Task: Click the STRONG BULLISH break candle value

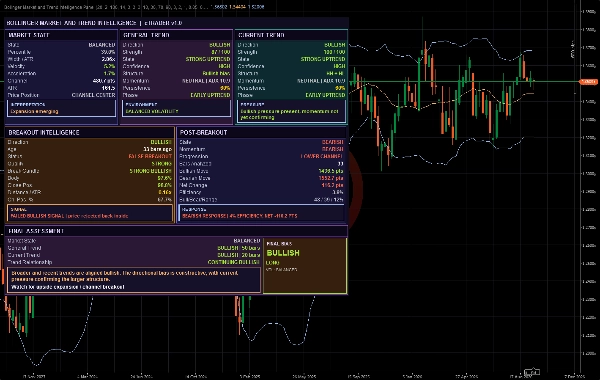Action: pos(150,171)
